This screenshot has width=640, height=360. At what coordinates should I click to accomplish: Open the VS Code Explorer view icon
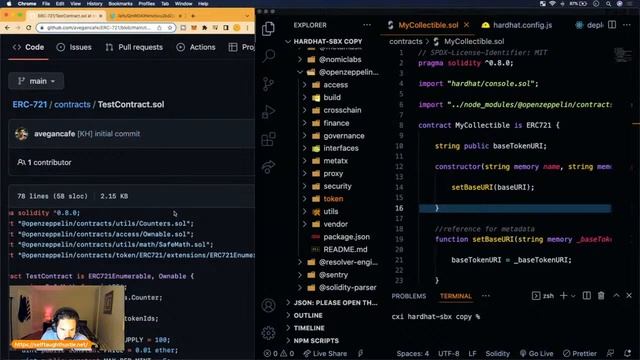tap(268, 29)
